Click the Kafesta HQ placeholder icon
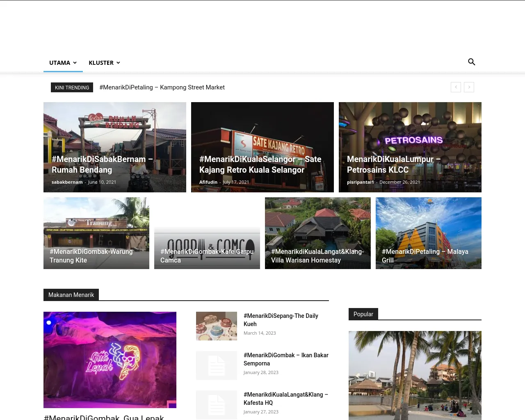The height and width of the screenshot is (420, 525). pyautogui.click(x=217, y=405)
